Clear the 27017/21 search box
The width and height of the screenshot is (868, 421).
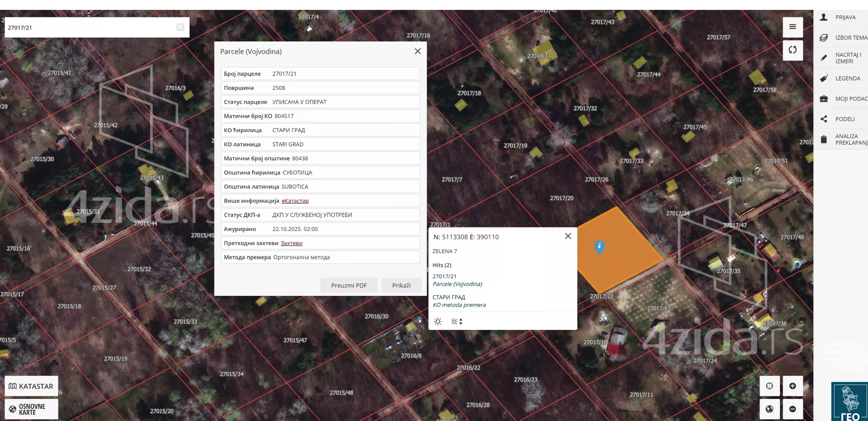click(x=180, y=28)
